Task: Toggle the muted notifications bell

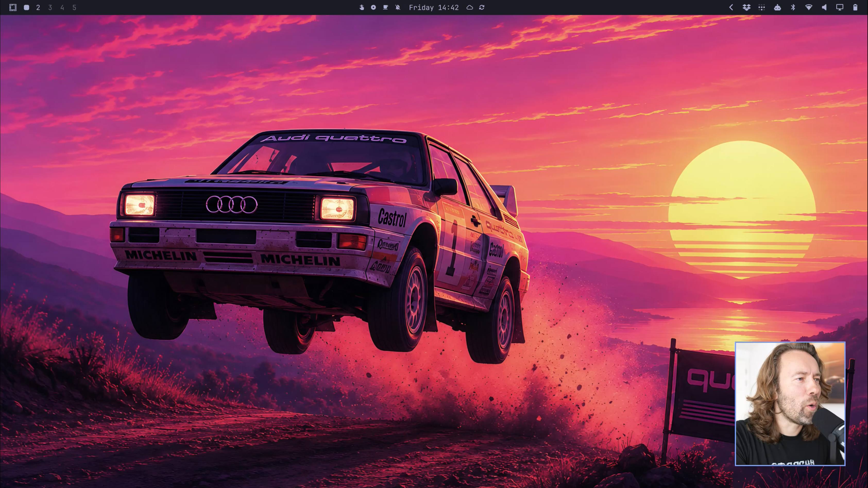Action: click(x=398, y=7)
